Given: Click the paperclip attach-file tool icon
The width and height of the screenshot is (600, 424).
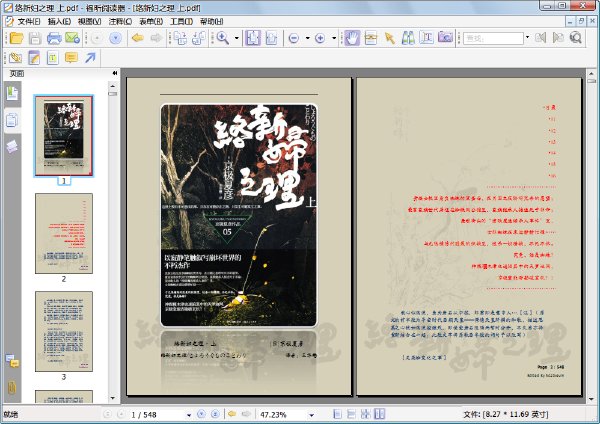Looking at the screenshot, I should (x=15, y=58).
